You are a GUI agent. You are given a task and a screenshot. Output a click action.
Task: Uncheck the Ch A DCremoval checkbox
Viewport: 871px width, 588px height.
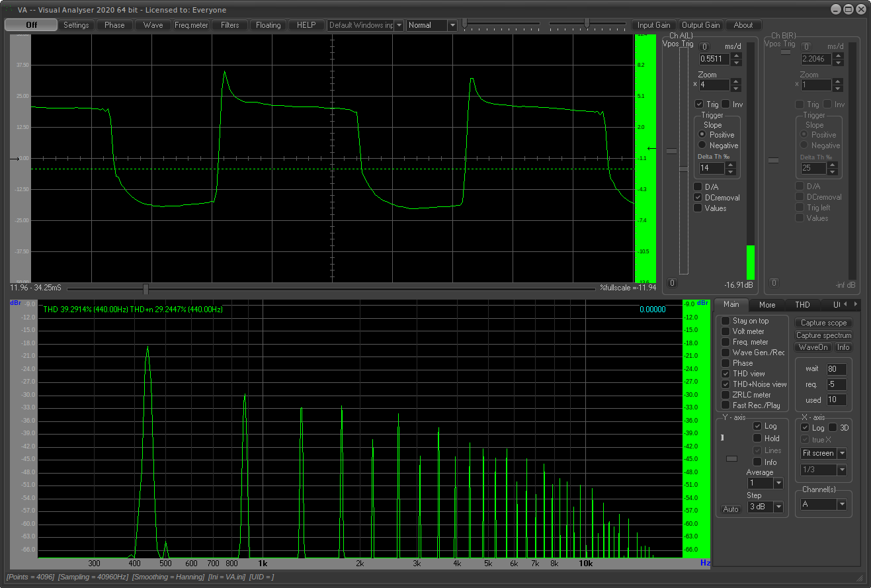(x=698, y=198)
